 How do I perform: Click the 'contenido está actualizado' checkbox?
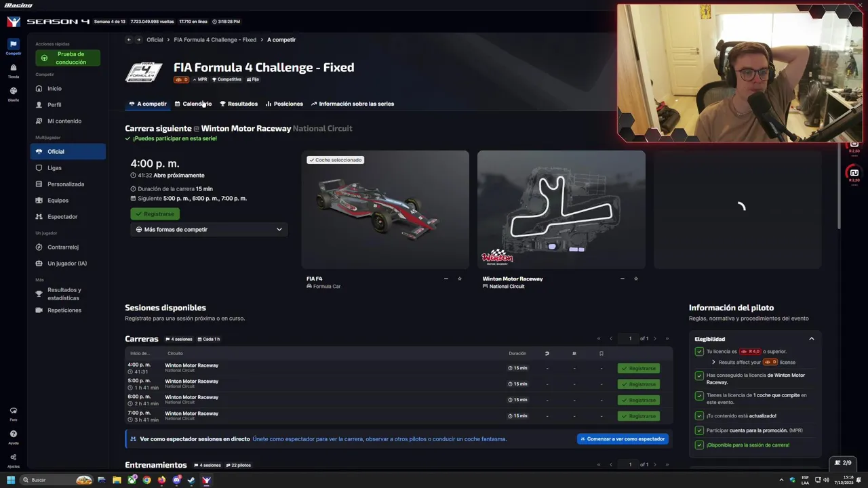699,415
